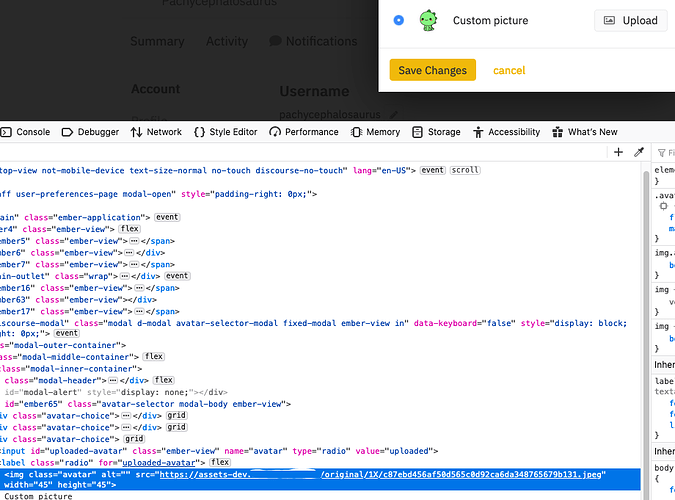This screenshot has height=500, width=675.
Task: Click the Performance gauge icon
Action: [x=275, y=132]
